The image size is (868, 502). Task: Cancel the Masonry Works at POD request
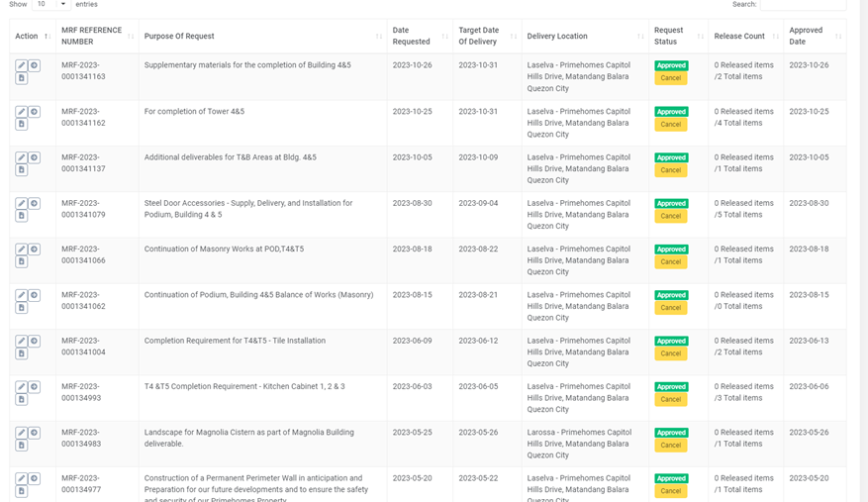click(x=670, y=262)
